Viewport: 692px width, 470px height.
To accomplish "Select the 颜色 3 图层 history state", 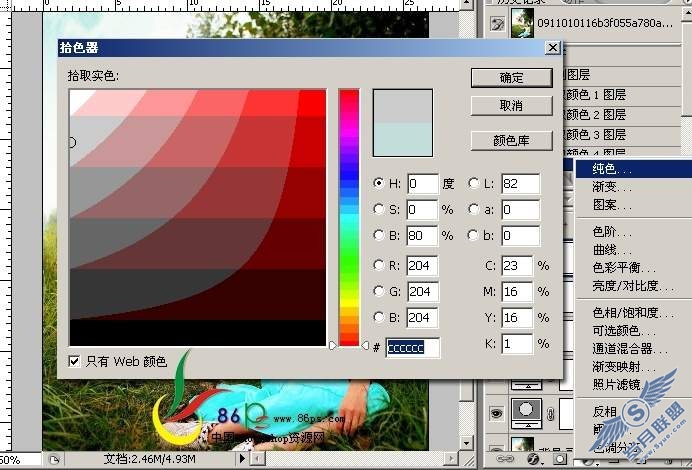I will point(622,135).
